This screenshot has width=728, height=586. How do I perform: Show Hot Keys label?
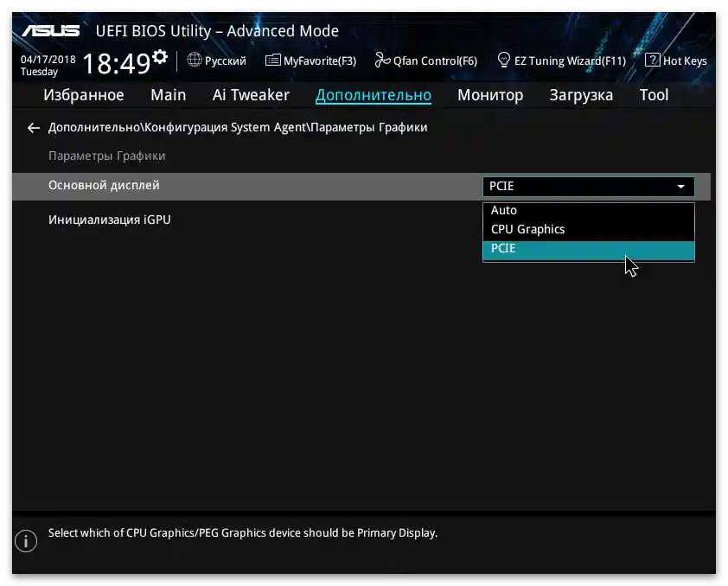coord(685,61)
